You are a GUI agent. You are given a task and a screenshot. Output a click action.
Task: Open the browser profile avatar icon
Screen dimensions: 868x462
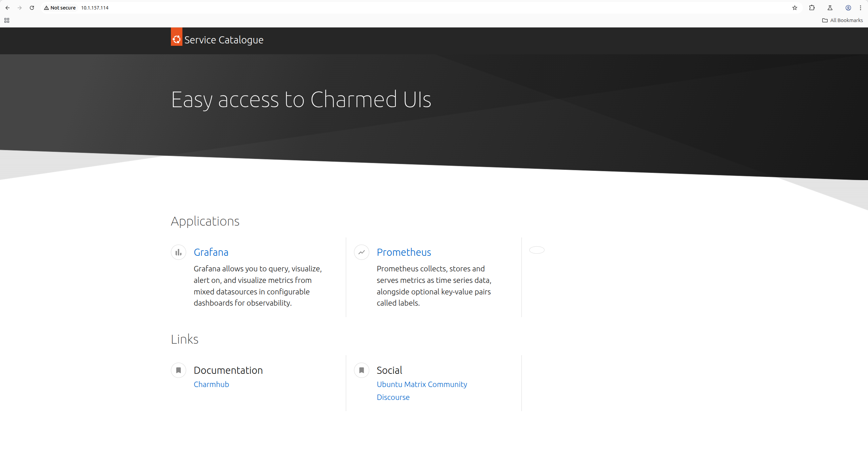tap(848, 8)
